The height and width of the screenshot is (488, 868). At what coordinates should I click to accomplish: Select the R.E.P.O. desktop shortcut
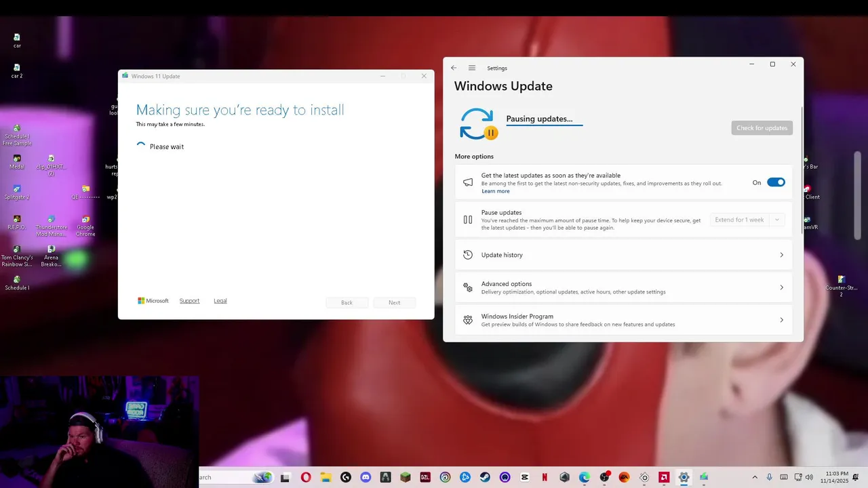point(17,223)
